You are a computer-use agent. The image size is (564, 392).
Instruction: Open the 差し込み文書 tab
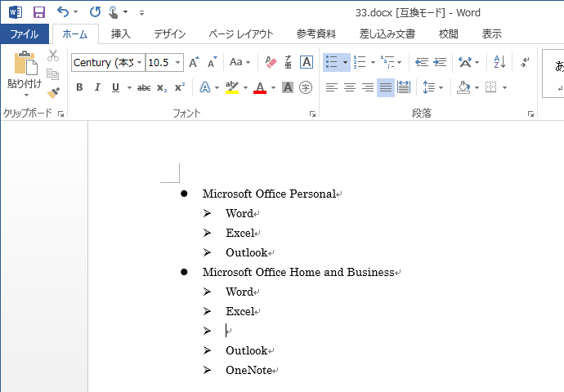click(x=387, y=34)
